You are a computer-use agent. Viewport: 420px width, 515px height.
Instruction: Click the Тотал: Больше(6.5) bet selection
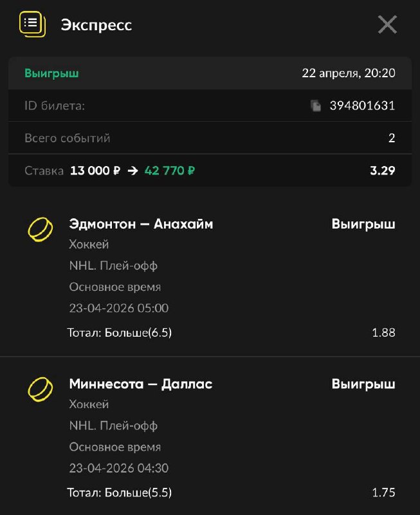pyautogui.click(x=120, y=333)
